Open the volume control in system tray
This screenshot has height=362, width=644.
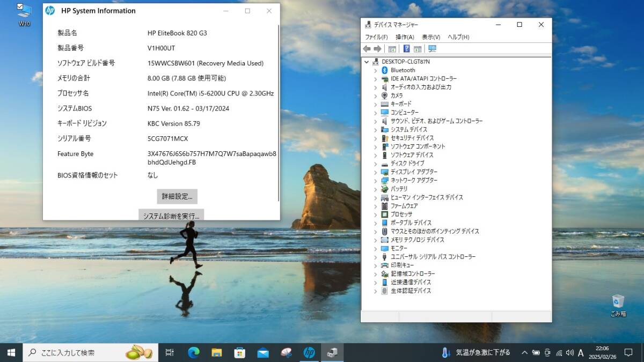pos(569,353)
